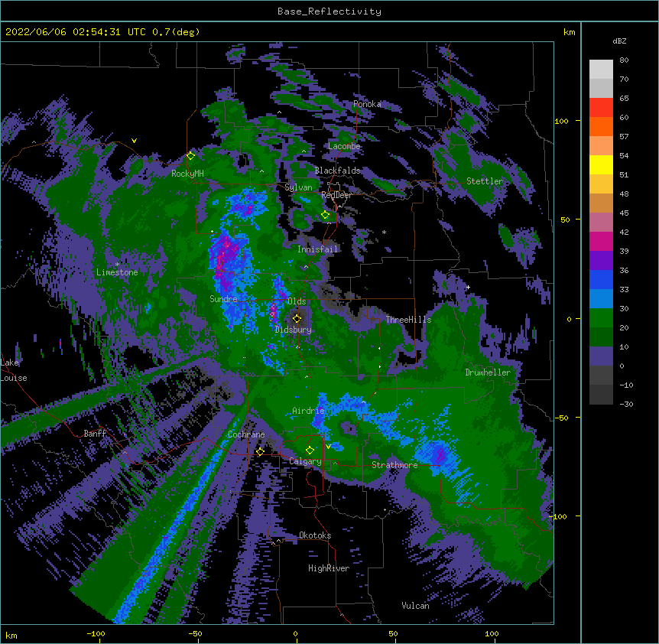Screen dimensions: 659x644
Task: Click the yellow diamond marker between Olds and Didsbury
Action: pos(297,319)
